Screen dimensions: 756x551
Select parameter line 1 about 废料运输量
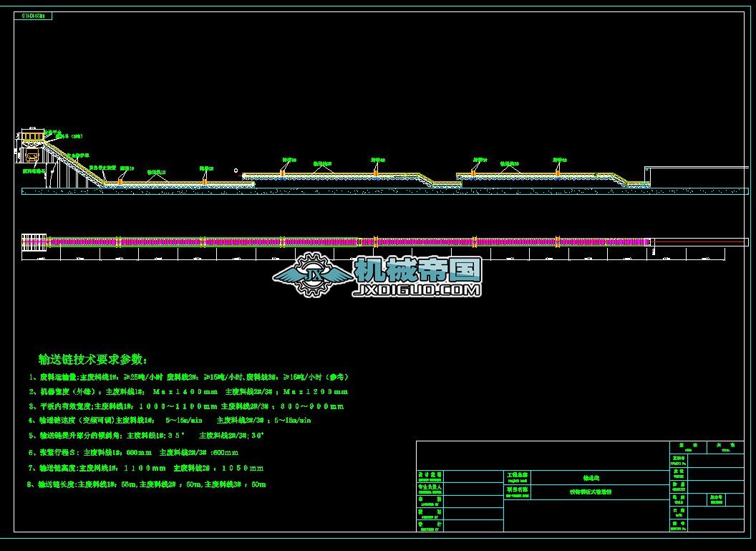tap(189, 377)
